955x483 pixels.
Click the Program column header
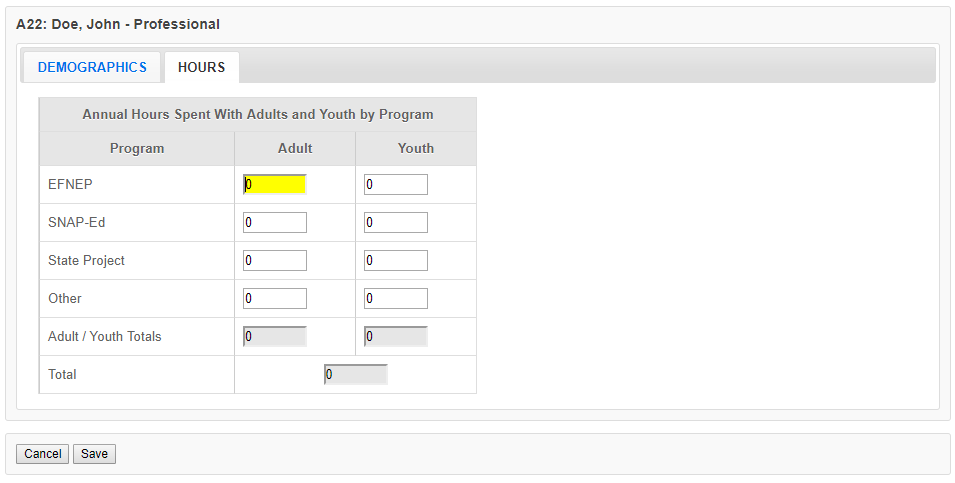pyautogui.click(x=137, y=148)
